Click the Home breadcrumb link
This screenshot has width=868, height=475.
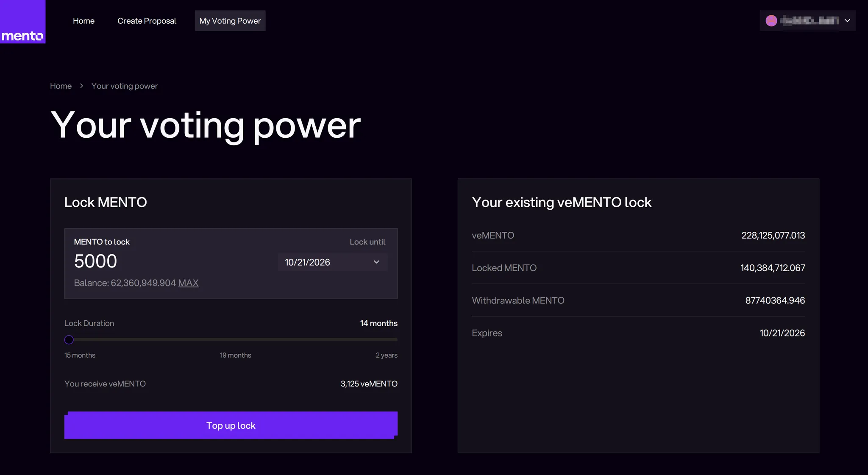pos(61,86)
